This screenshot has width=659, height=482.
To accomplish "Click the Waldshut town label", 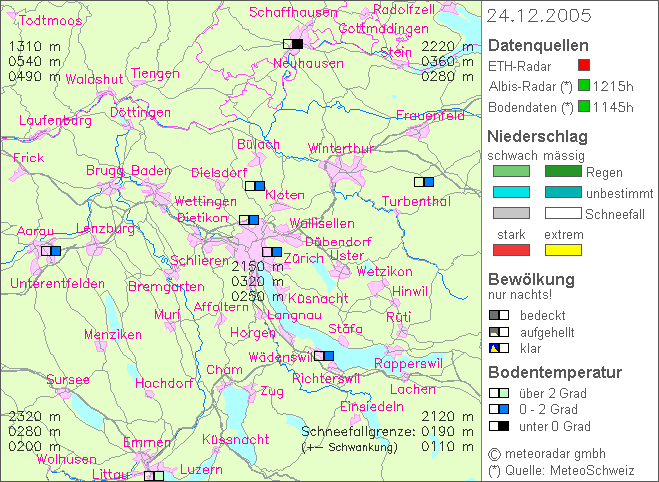I will coord(95,79).
